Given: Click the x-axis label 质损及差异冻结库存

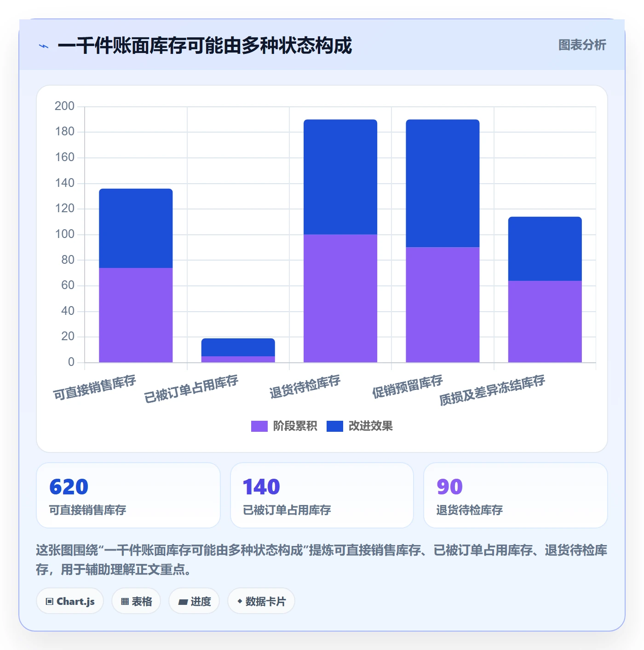Looking at the screenshot, I should click(492, 390).
